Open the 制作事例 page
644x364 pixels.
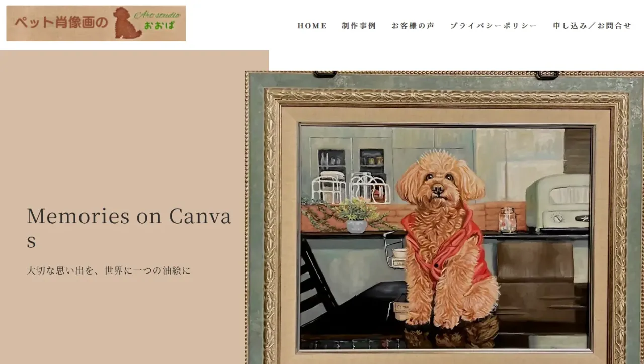click(x=359, y=26)
